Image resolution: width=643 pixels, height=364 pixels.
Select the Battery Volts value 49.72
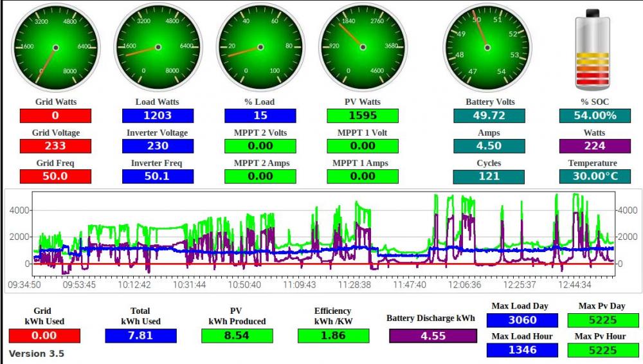[489, 116]
